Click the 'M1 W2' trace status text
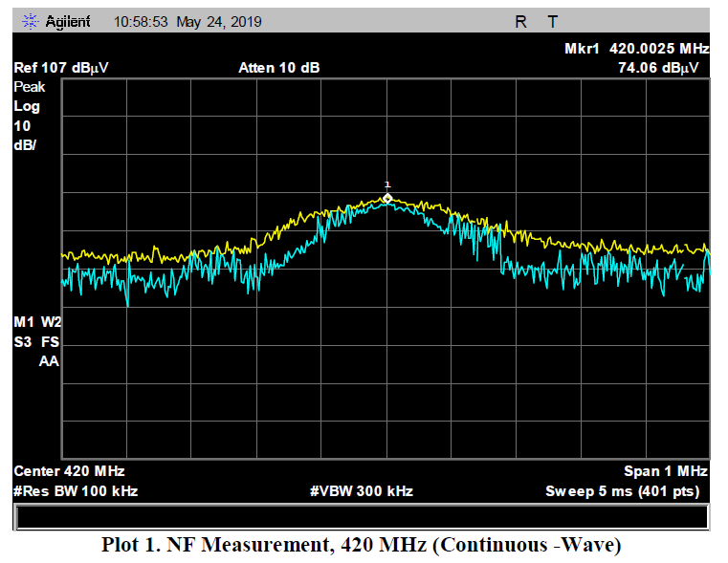 point(37,322)
